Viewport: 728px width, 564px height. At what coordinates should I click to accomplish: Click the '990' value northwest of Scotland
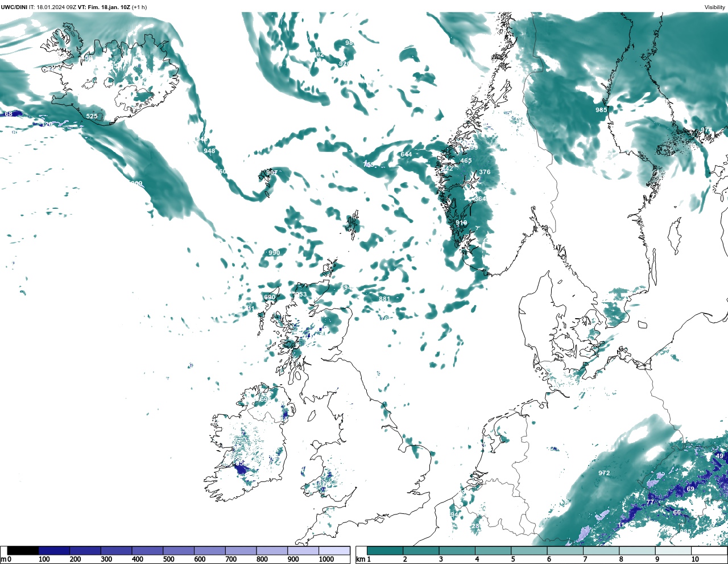[x=274, y=253]
